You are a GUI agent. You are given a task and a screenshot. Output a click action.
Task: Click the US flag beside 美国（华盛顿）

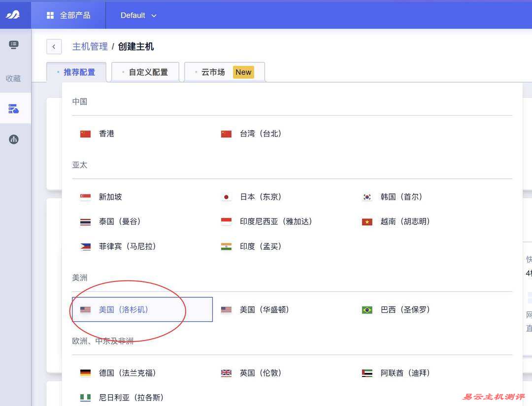226,310
